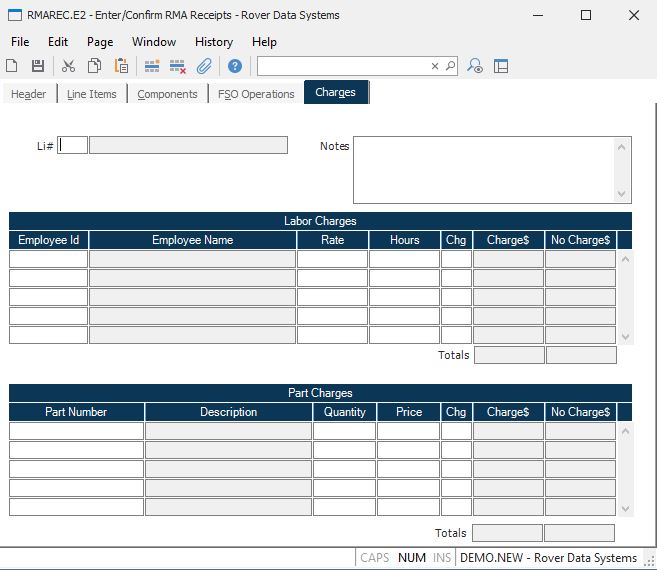Click first Employee Id cell

(x=49, y=259)
